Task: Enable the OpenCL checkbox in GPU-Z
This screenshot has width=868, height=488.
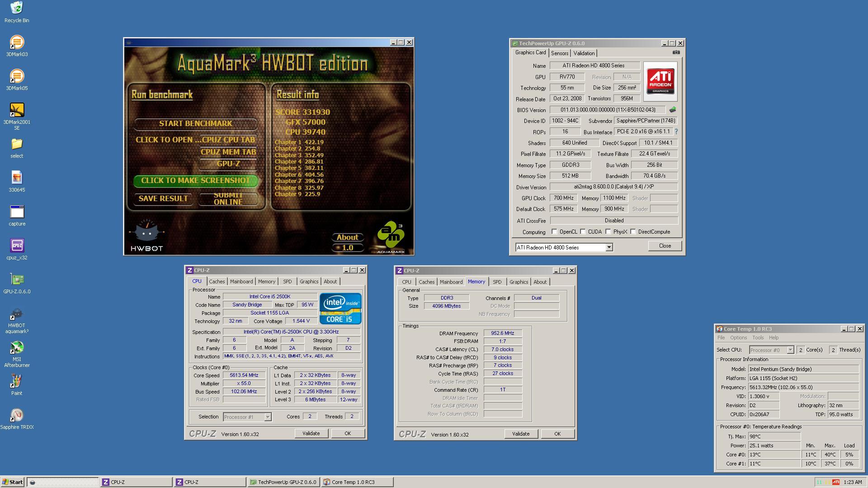Action: pyautogui.click(x=554, y=232)
